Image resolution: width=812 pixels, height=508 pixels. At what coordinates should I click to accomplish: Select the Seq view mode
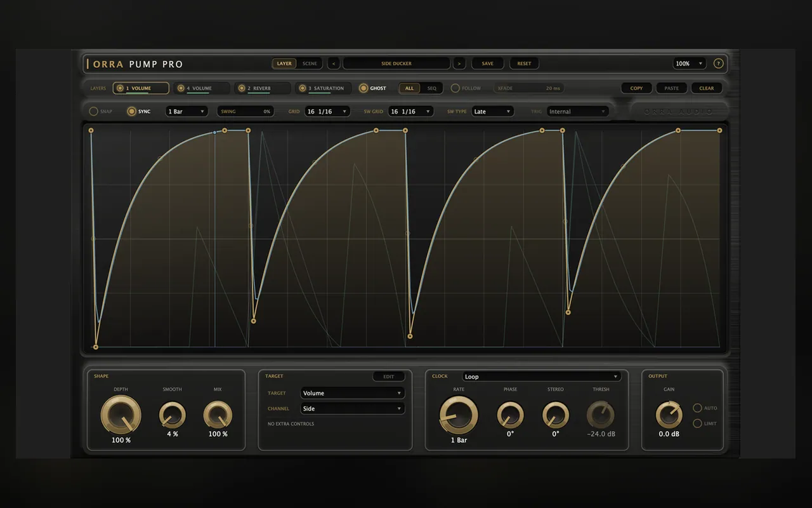tap(431, 88)
